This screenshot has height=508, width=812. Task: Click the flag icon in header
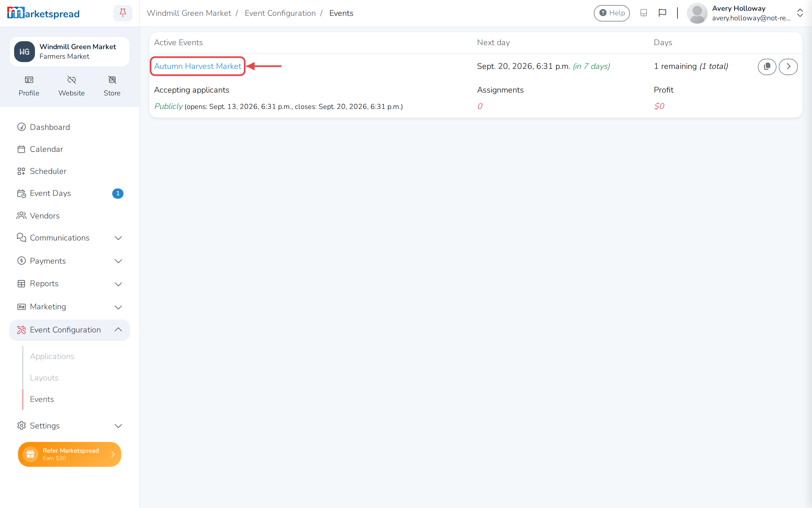(662, 13)
